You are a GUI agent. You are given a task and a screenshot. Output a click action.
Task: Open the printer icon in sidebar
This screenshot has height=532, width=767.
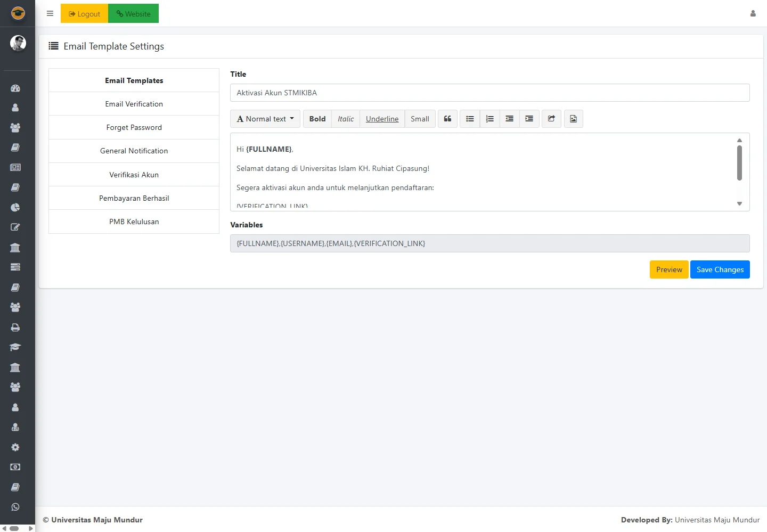click(15, 328)
